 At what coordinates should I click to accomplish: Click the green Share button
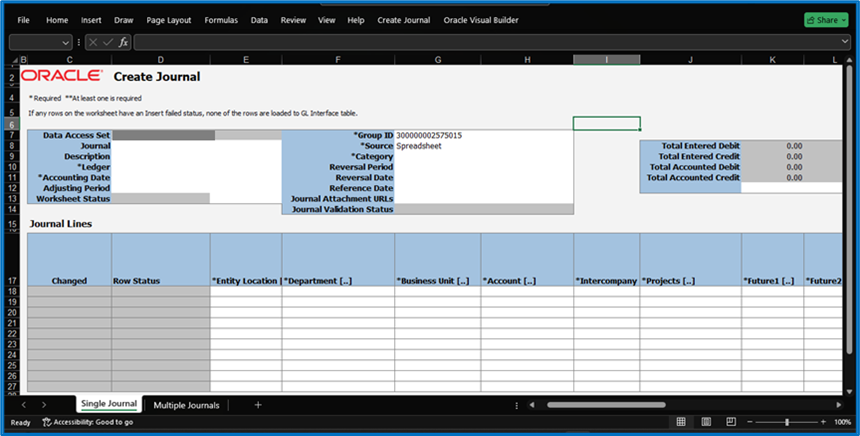tap(826, 20)
